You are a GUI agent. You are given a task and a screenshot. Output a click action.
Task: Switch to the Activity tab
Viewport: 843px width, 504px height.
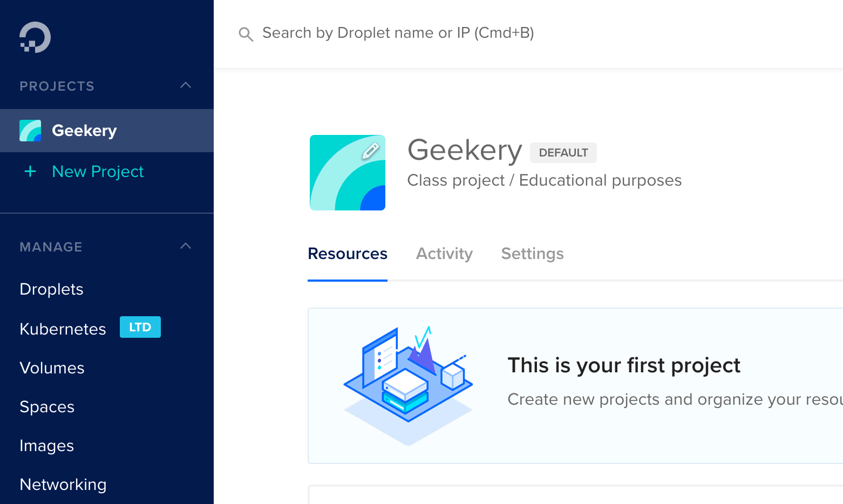point(444,254)
